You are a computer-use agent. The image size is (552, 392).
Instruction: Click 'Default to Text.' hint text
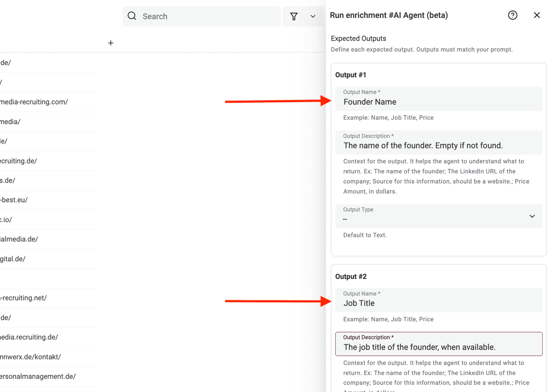365,235
